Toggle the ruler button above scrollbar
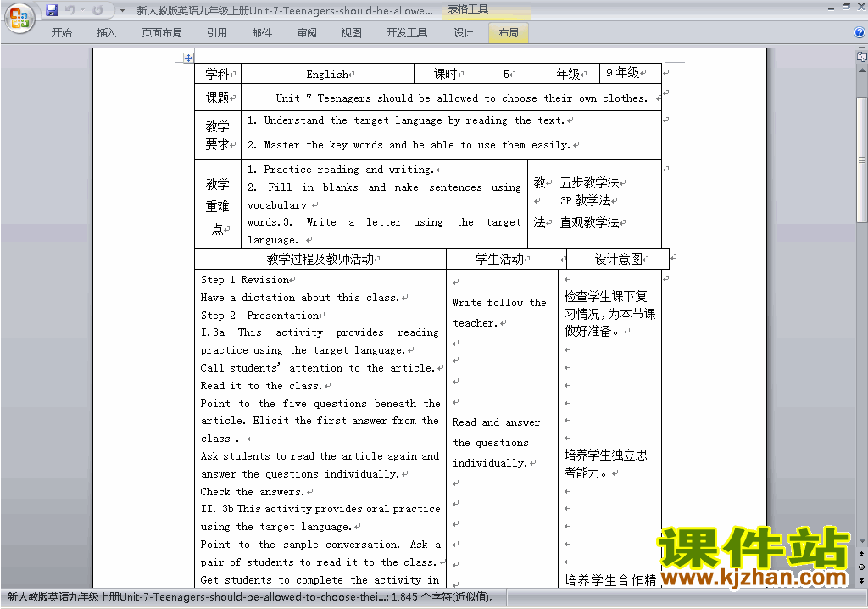This screenshot has height=609, width=868. coord(861,56)
